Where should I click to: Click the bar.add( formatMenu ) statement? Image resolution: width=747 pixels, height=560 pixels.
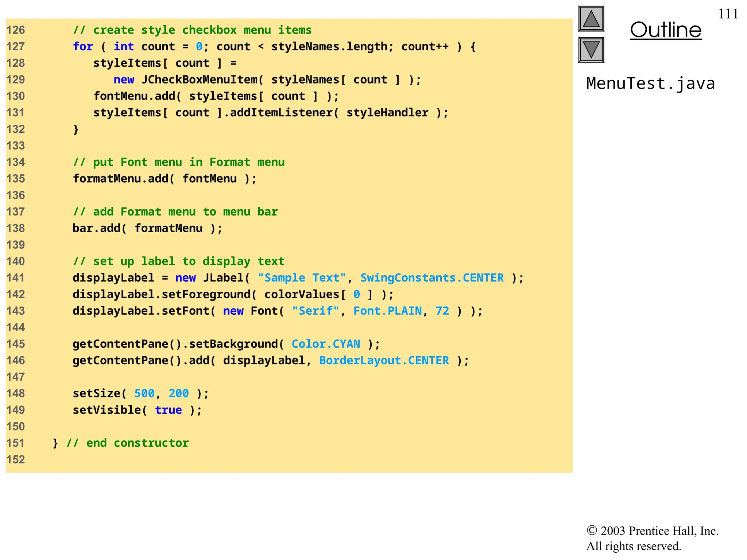pyautogui.click(x=147, y=229)
